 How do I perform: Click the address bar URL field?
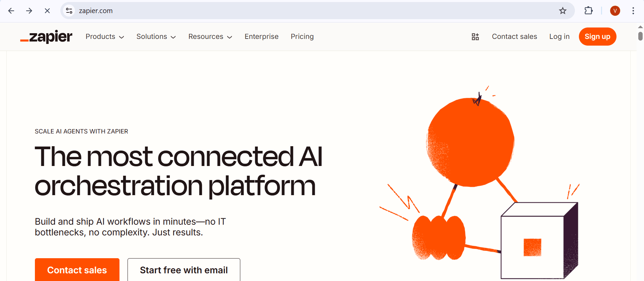pyautogui.click(x=302, y=11)
